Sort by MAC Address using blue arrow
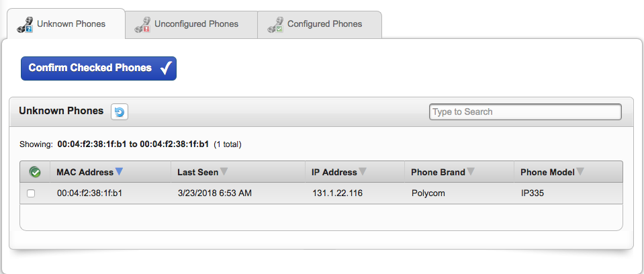Viewport: 644px width, 274px height. pyautogui.click(x=119, y=172)
